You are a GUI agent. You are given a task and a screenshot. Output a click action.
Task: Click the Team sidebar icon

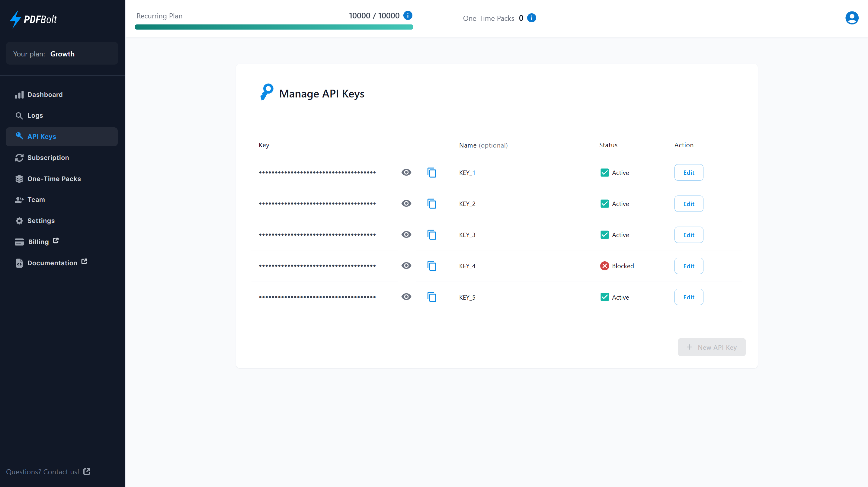point(19,199)
